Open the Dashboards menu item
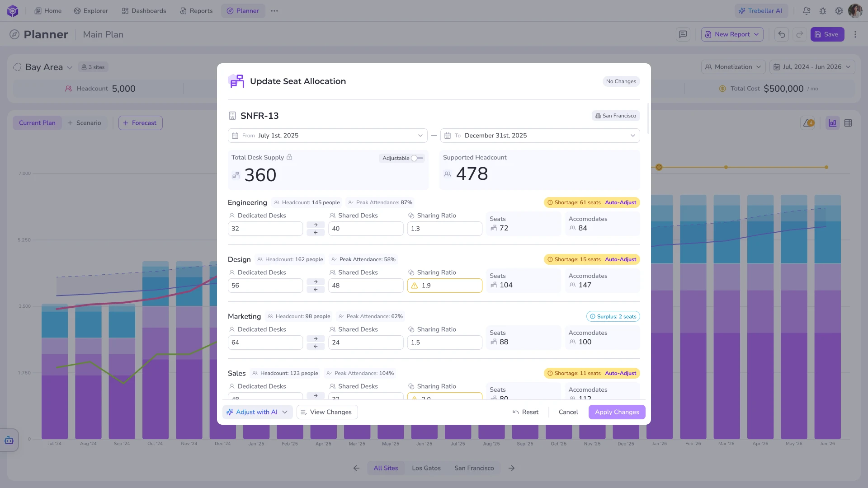Image resolution: width=868 pixels, height=488 pixels. click(x=144, y=11)
